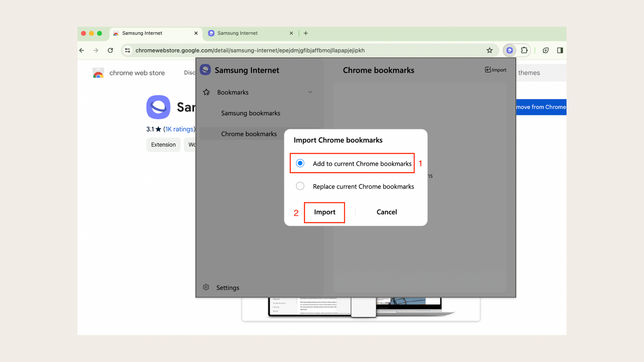This screenshot has height=362, width=644.
Task: Open the Samsung Internet extension icon
Action: pyautogui.click(x=509, y=50)
